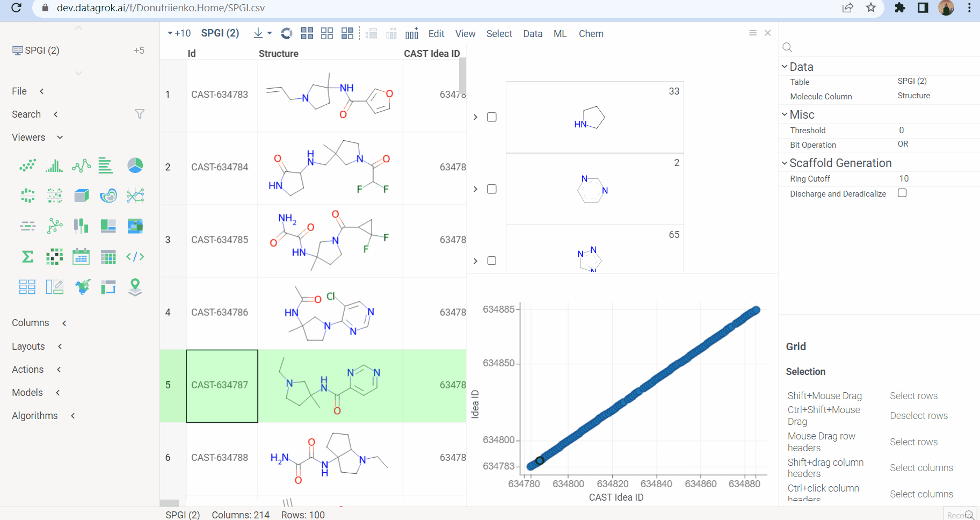This screenshot has height=520, width=980.
Task: Open the Line Chart viewer
Action: (x=81, y=165)
